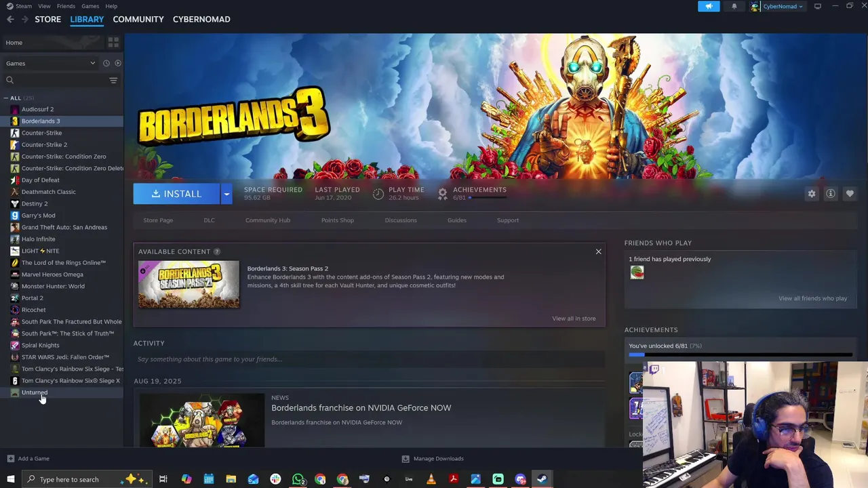Open the notifications bell
This screenshot has width=868, height=488.
[x=734, y=6]
